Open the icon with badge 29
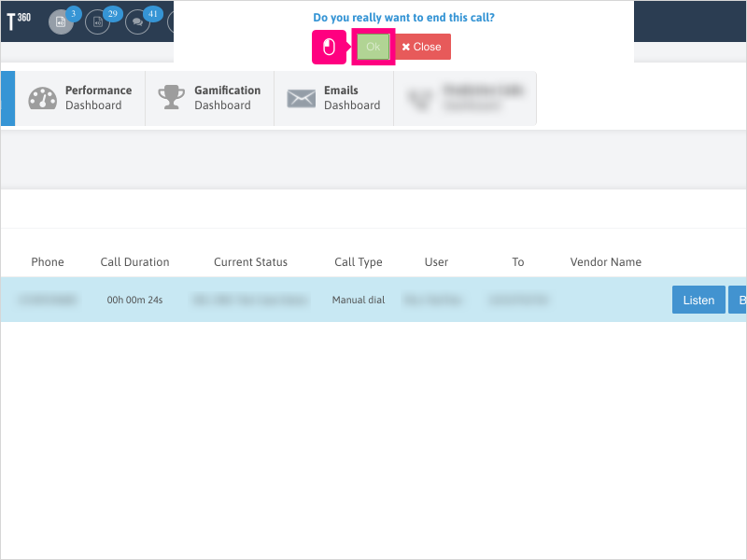The width and height of the screenshot is (747, 560). tap(98, 21)
